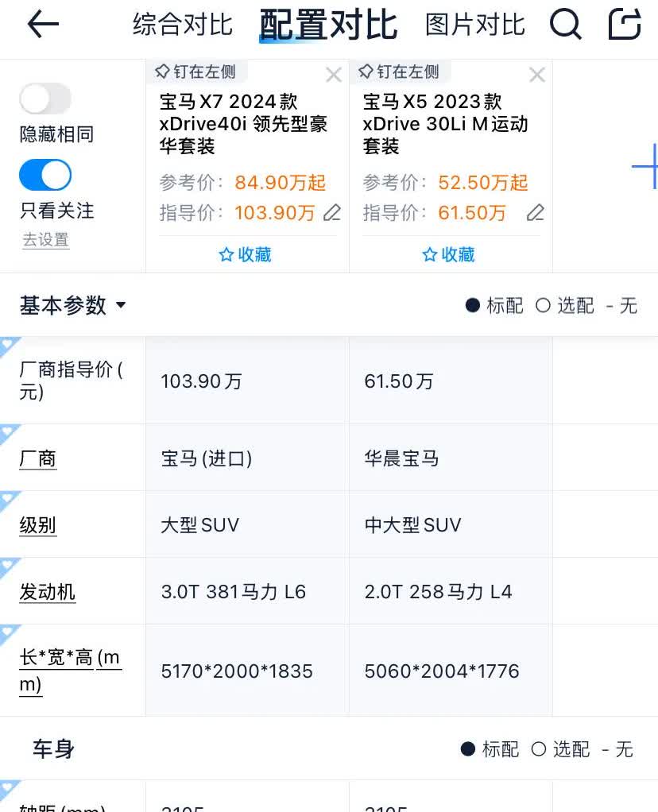Select the 宝马X7 2024款 xDrive40i title
Screen dimensions: 658x812
pos(243,124)
